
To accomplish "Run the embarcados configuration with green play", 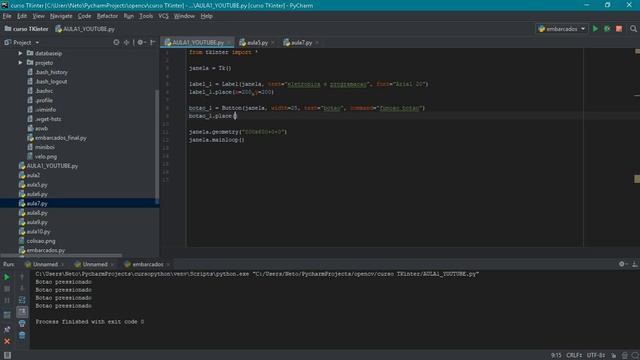I will [595, 29].
